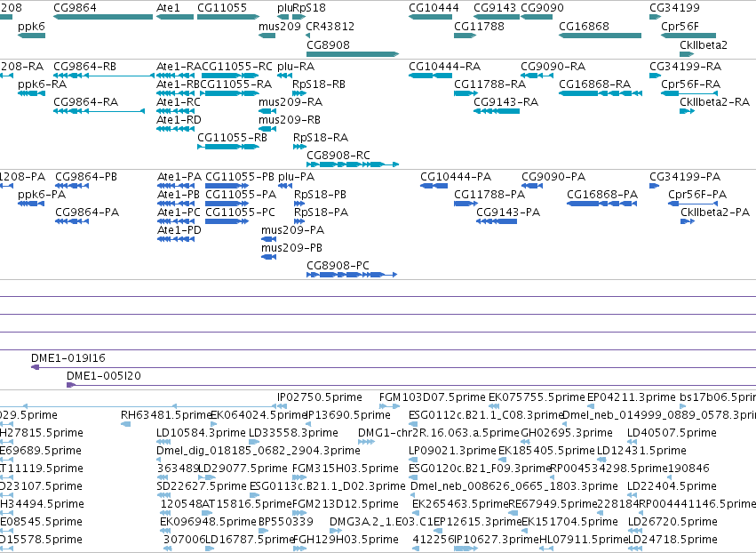756x553 pixels.
Task: Open EST IP02750.5prime label
Action: [320, 397]
